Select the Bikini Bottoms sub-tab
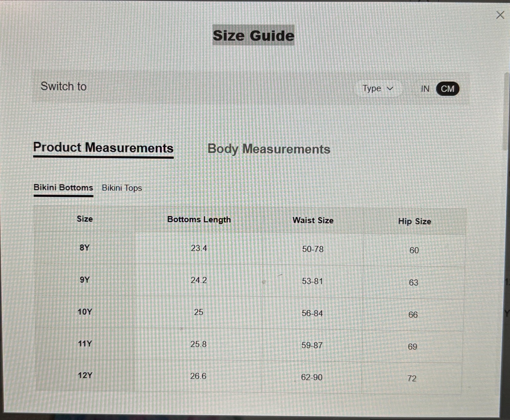The image size is (510, 420). [63, 188]
